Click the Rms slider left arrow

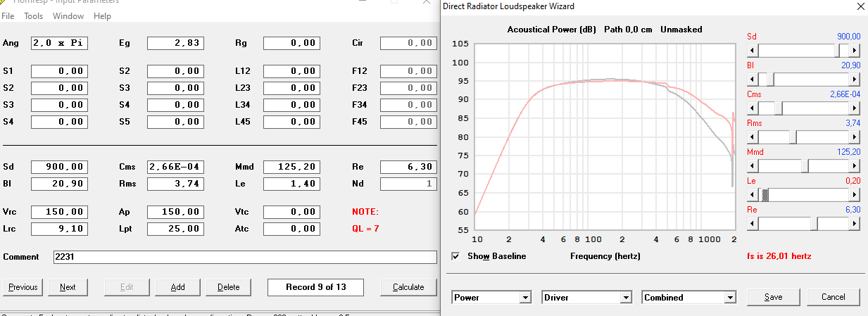point(752,137)
